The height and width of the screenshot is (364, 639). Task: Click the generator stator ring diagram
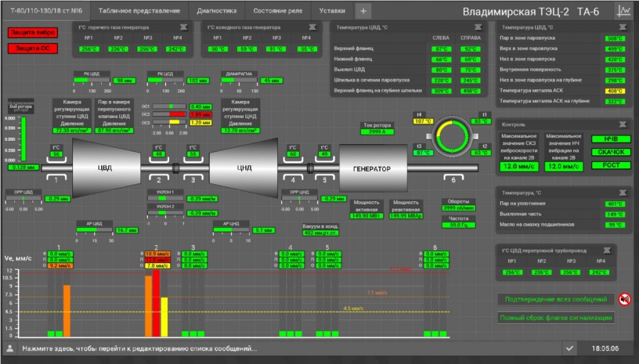click(452, 136)
